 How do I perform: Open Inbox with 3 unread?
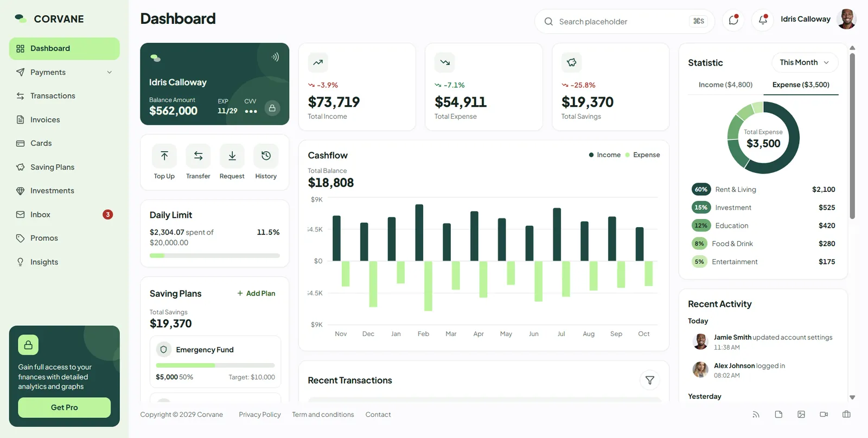pos(65,215)
